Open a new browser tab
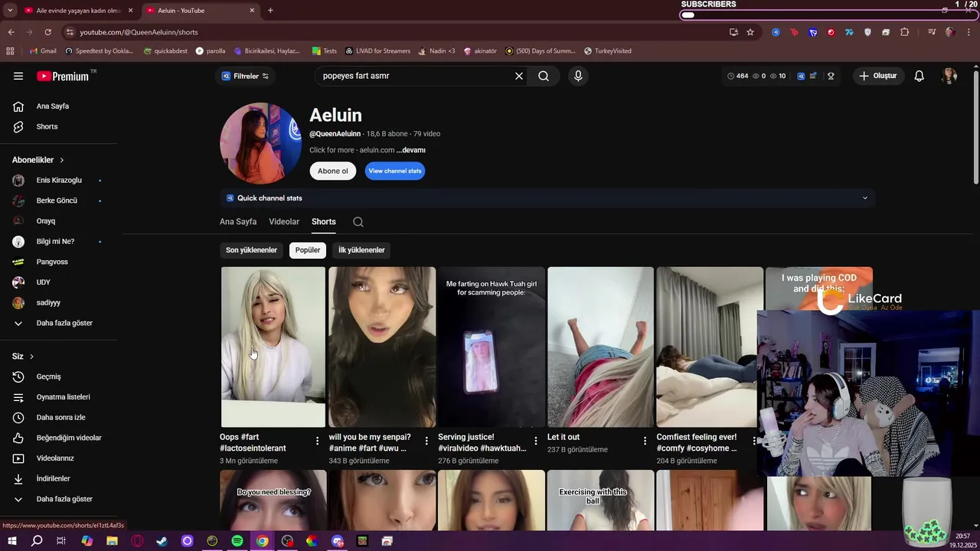 tap(270, 11)
